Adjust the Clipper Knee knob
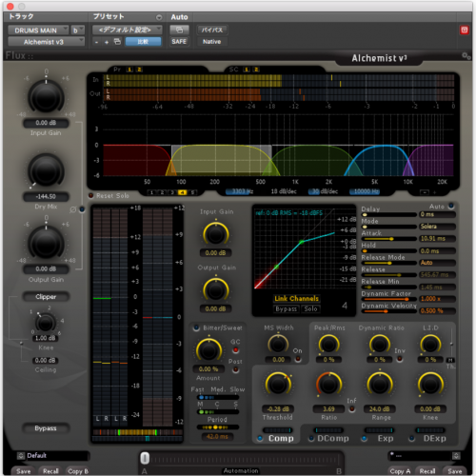The height and width of the screenshot is (476, 476). click(x=46, y=324)
